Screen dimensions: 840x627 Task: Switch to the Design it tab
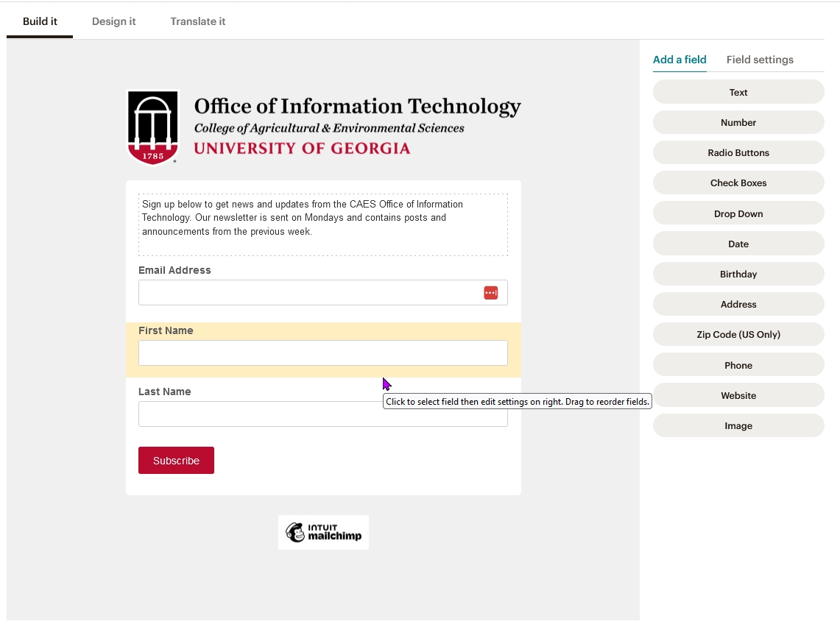tap(113, 21)
